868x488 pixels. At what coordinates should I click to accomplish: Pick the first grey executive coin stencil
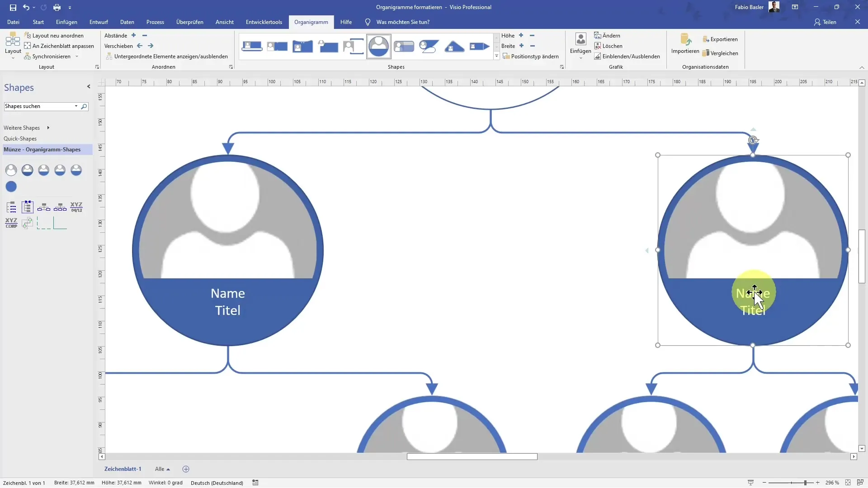point(11,170)
